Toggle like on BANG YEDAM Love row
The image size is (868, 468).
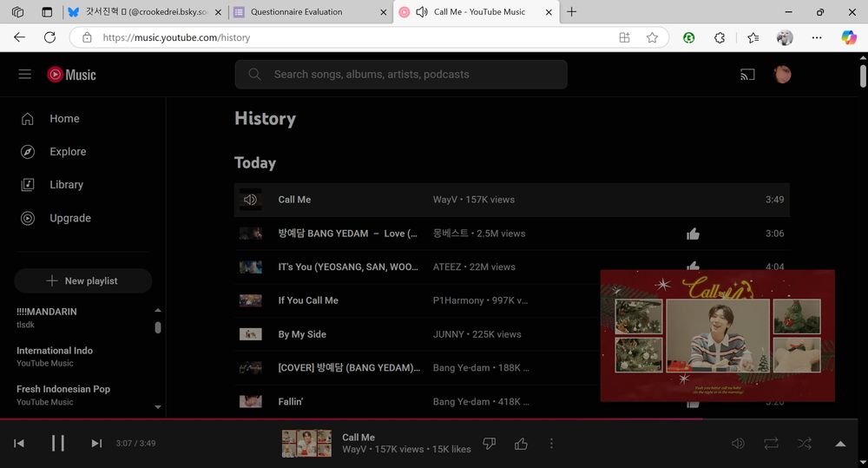click(x=693, y=234)
